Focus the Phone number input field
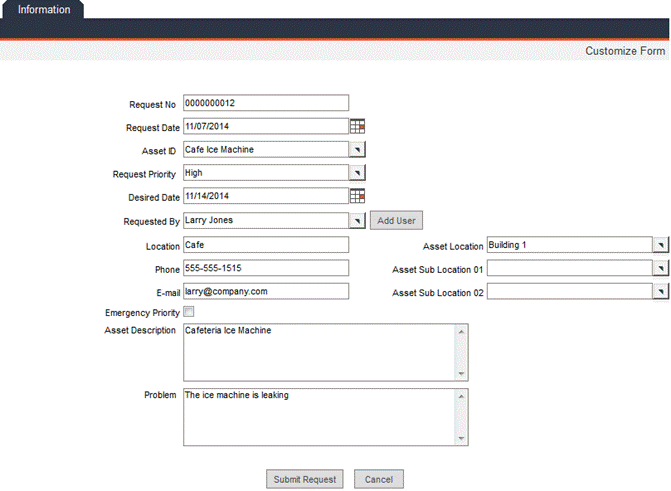 point(265,268)
